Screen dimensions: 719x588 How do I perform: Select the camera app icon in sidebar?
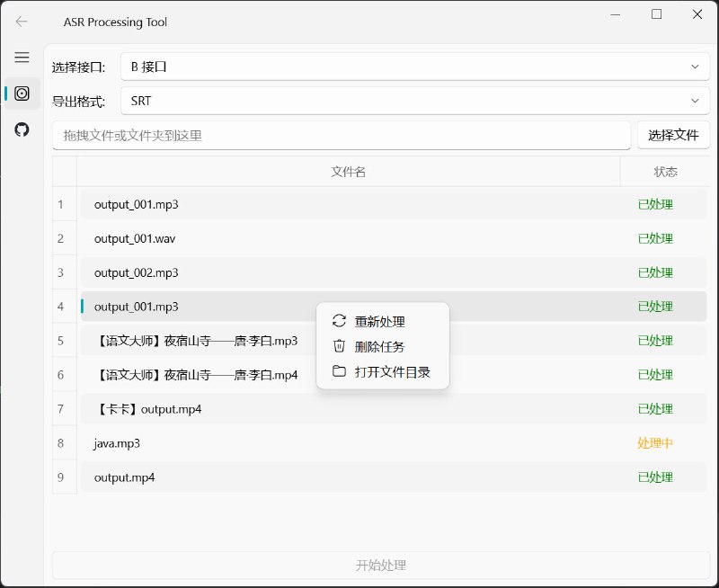click(x=22, y=93)
